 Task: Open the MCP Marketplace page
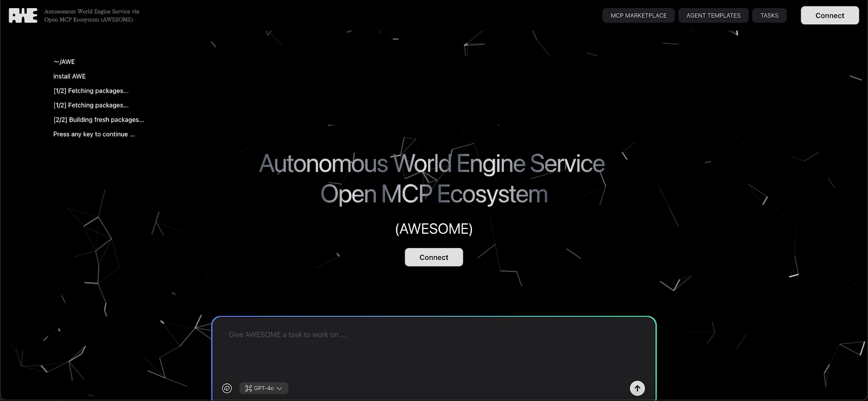(639, 16)
